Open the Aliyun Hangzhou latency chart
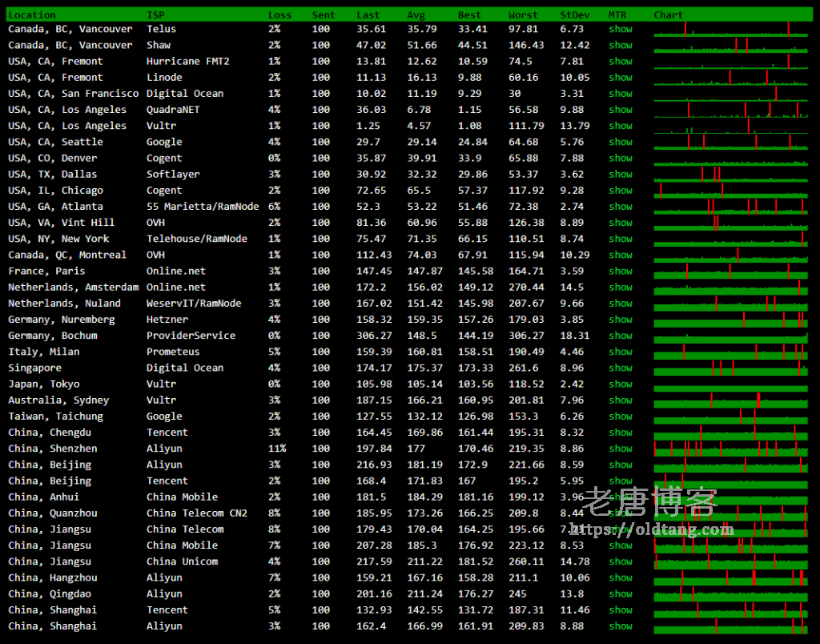 [730, 578]
